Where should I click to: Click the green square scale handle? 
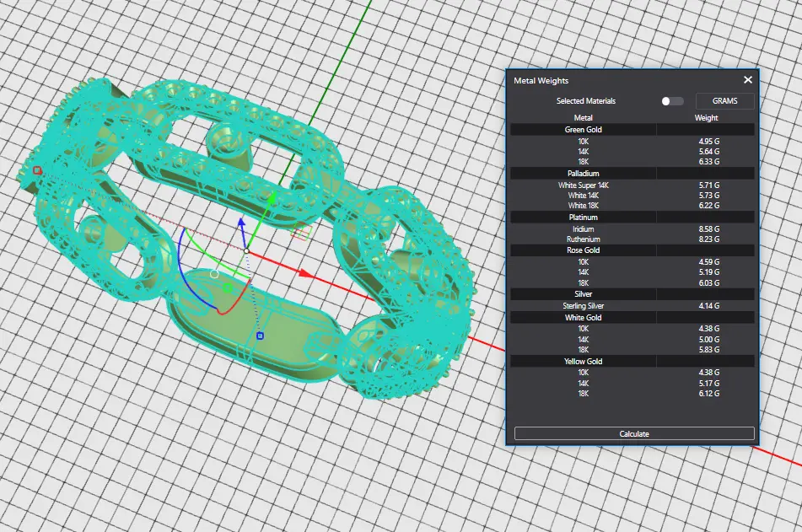click(x=227, y=288)
